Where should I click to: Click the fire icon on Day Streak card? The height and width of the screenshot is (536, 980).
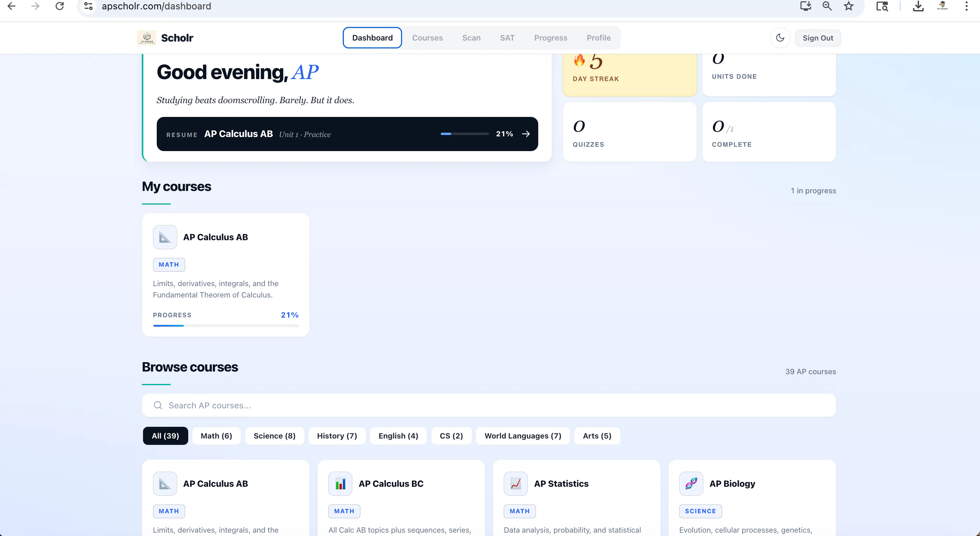[579, 60]
